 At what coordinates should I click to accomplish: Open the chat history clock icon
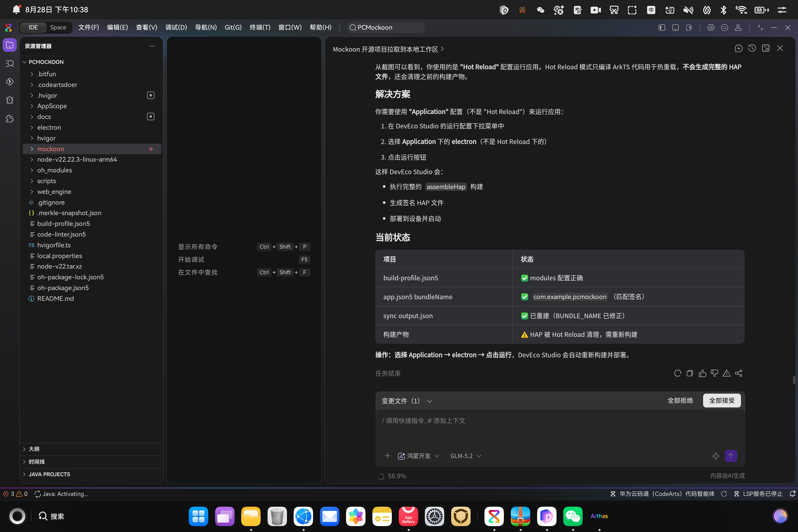pyautogui.click(x=752, y=49)
